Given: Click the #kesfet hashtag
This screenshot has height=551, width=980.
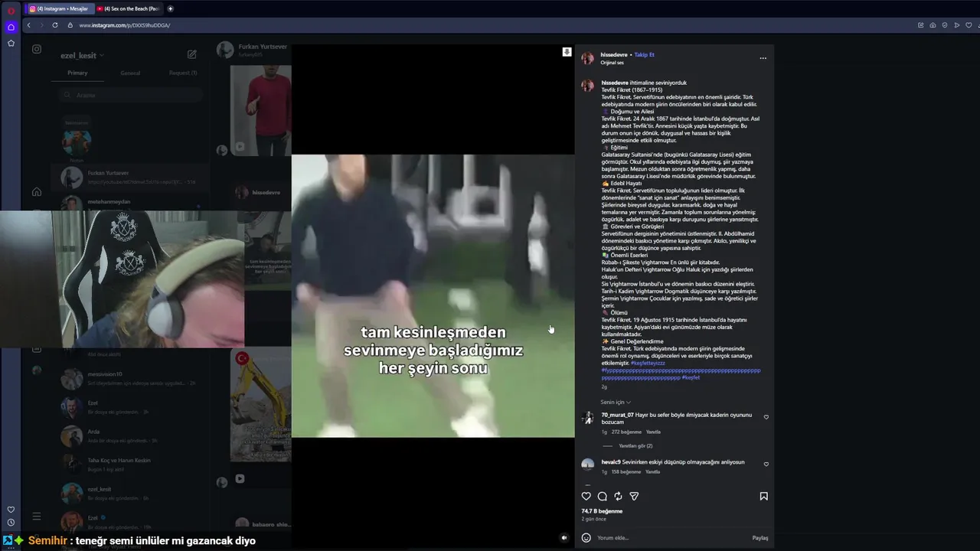Looking at the screenshot, I should pos(691,377).
